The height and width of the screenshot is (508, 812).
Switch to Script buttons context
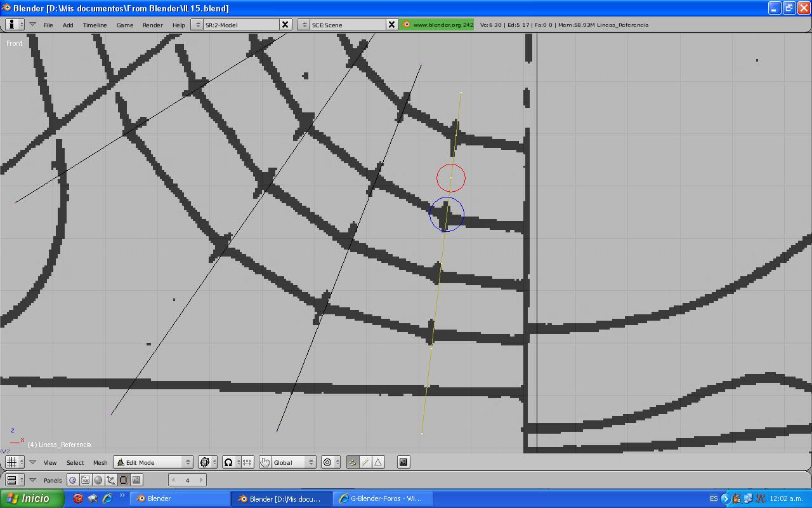click(x=86, y=480)
